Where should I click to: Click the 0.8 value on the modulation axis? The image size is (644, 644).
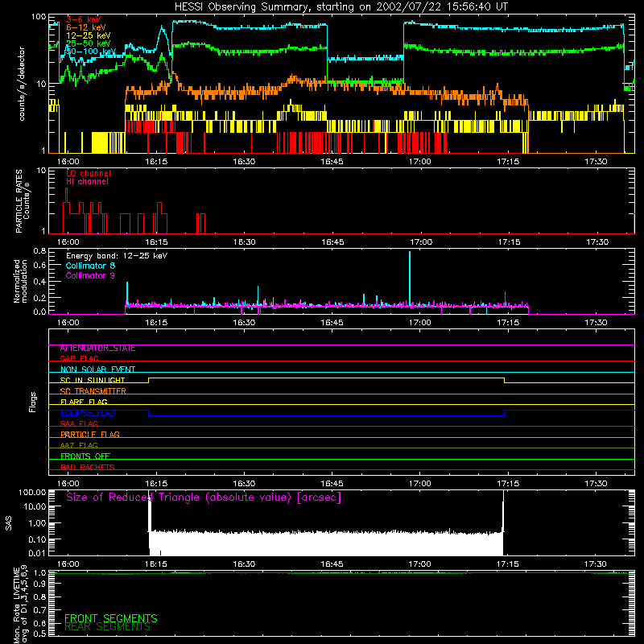click(x=39, y=250)
